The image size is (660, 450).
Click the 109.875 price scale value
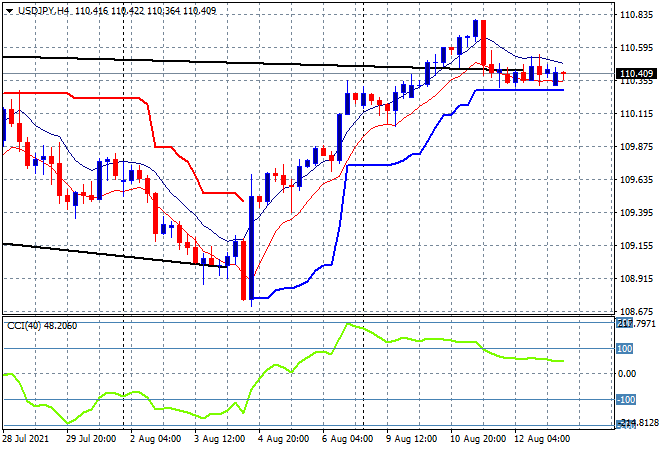[x=636, y=147]
